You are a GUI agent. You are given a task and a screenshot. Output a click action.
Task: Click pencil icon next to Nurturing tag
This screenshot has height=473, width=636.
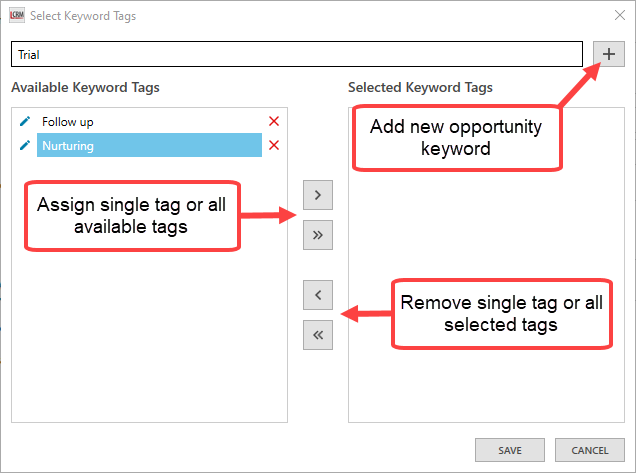click(x=26, y=145)
